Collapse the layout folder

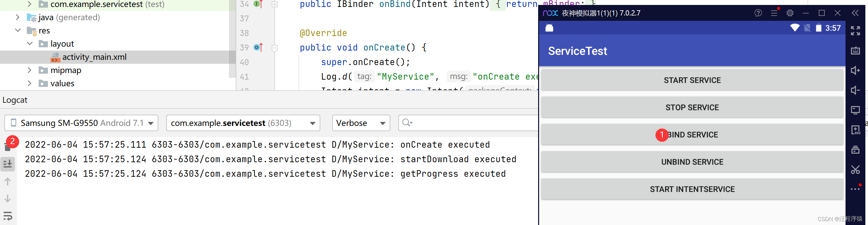(x=29, y=44)
